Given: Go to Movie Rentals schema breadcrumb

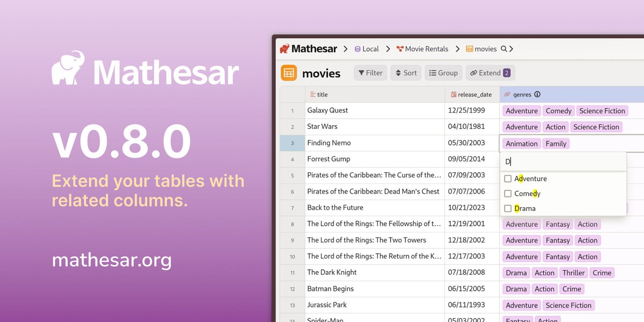Looking at the screenshot, I should click(422, 49).
